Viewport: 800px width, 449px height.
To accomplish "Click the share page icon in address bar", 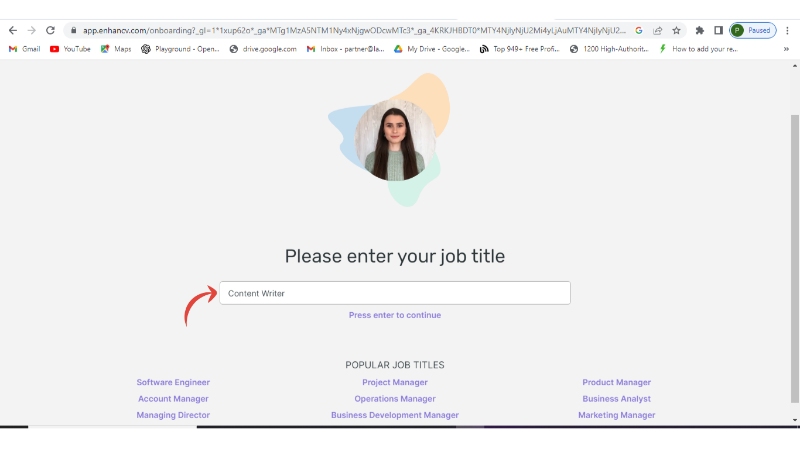I will point(658,31).
